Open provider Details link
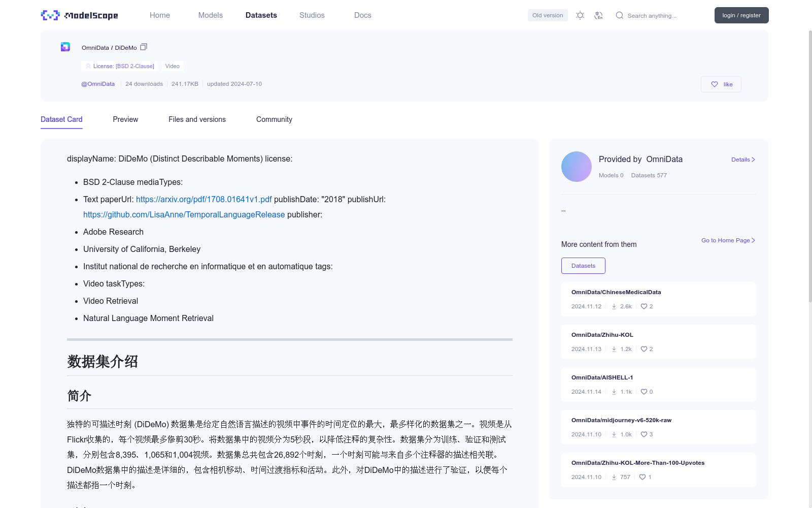The width and height of the screenshot is (812, 508). 743,160
